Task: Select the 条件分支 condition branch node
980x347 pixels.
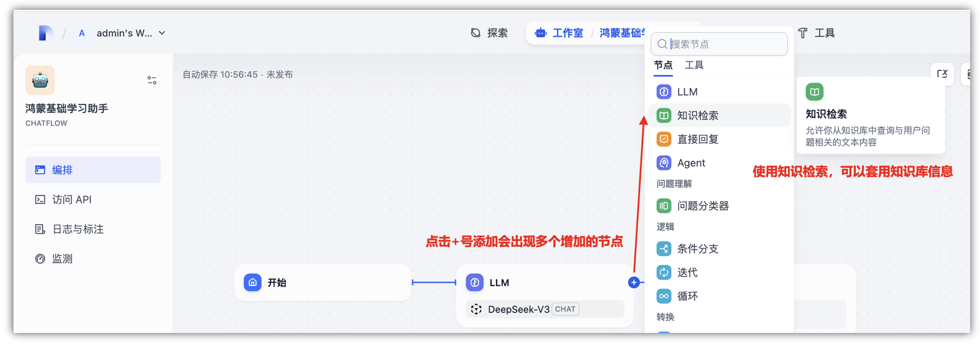Action: click(x=719, y=249)
